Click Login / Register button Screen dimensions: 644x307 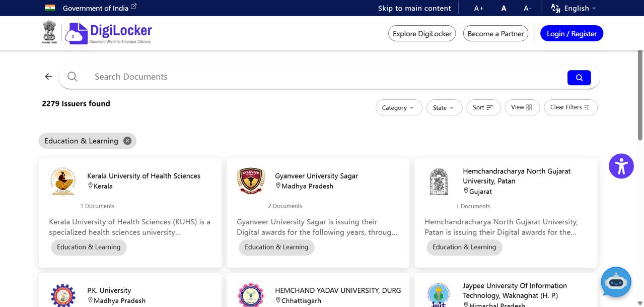571,34
